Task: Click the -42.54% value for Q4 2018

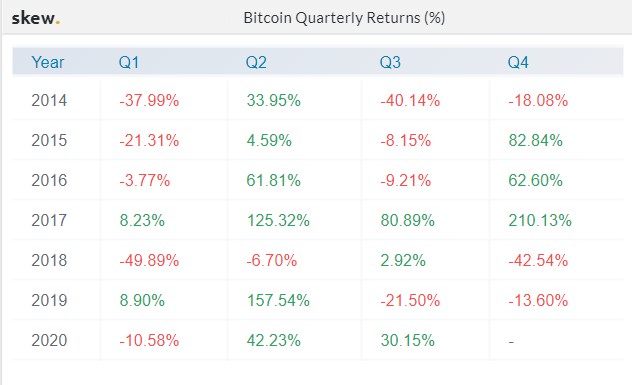Action: 538,260
